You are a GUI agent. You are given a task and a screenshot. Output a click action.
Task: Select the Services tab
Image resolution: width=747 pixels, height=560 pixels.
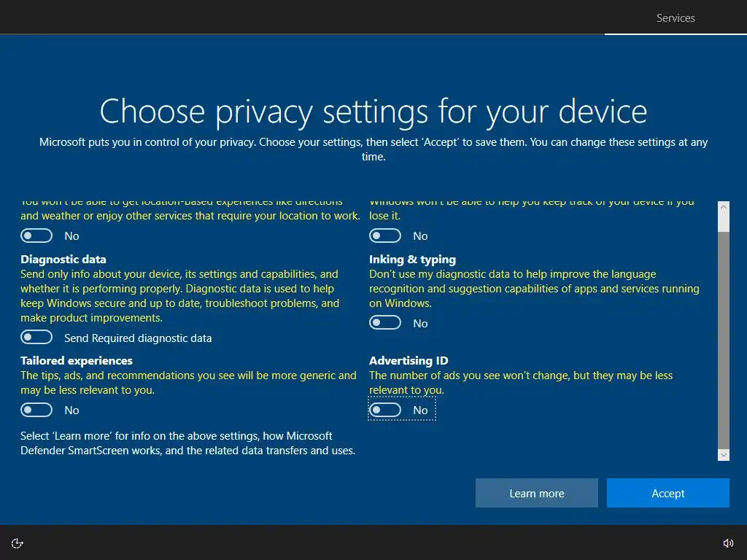pyautogui.click(x=676, y=18)
